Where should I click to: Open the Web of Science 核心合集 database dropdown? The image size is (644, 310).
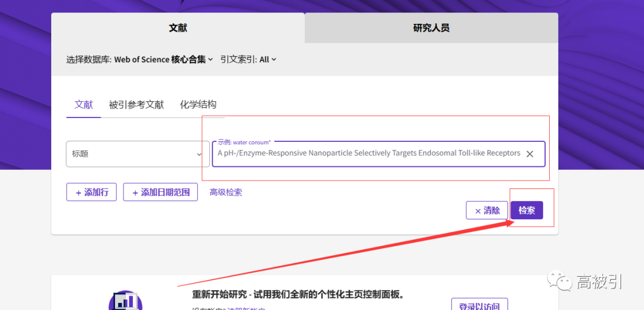click(163, 60)
